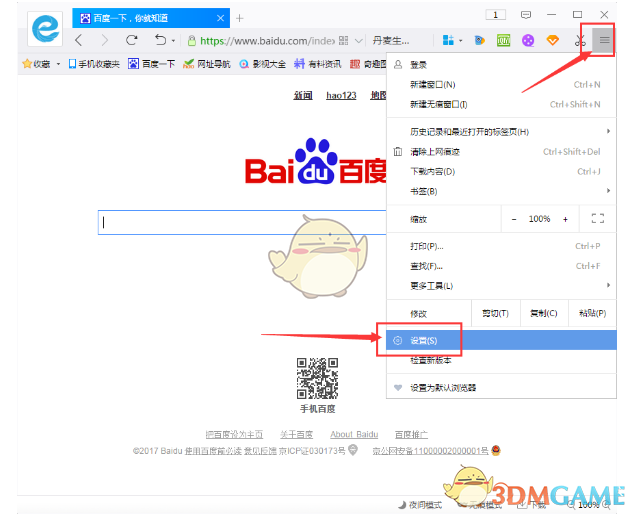Open 百度推广 footer link
Screen dimensions: 636x514
[x=411, y=434]
